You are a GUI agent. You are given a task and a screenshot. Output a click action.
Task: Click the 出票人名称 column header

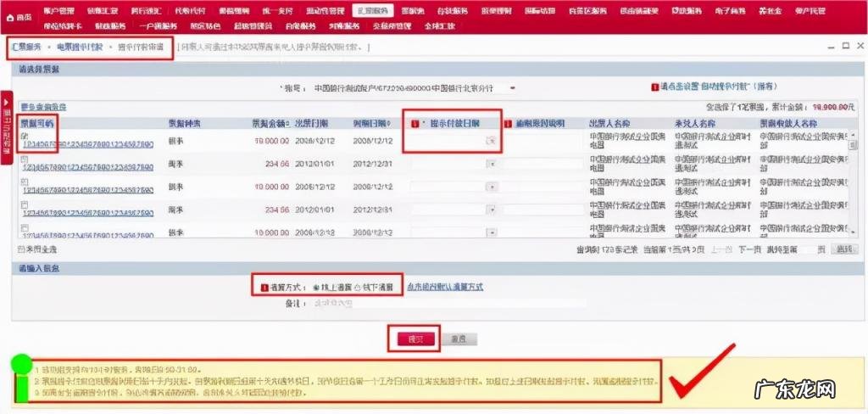(x=609, y=124)
